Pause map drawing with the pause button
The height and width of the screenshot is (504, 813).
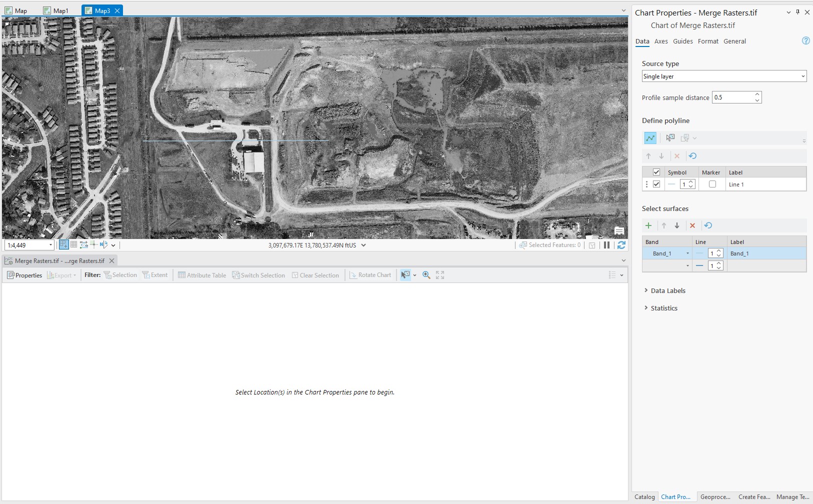click(x=606, y=245)
